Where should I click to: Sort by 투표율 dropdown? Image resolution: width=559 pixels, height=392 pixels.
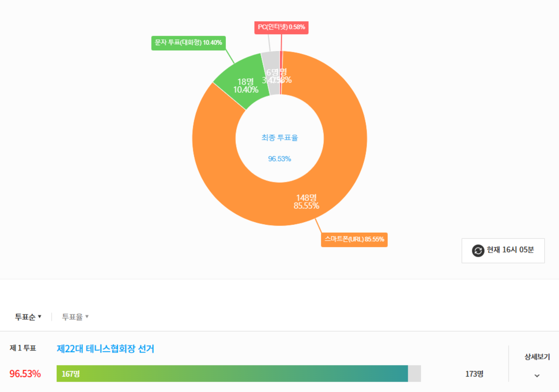75,317
